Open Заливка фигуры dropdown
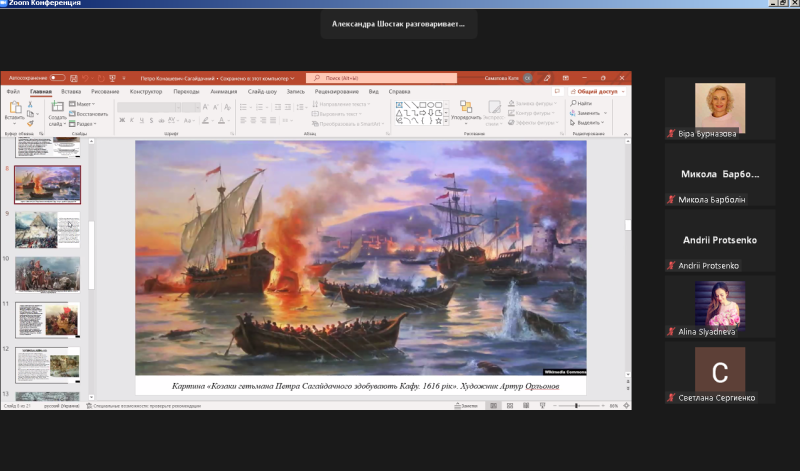The image size is (800, 471). coord(532,104)
